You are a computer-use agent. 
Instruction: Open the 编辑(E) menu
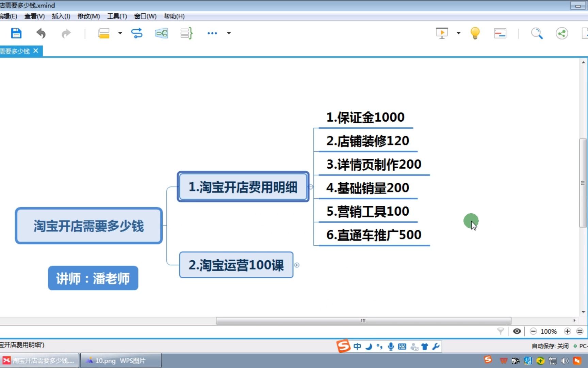pyautogui.click(x=9, y=16)
